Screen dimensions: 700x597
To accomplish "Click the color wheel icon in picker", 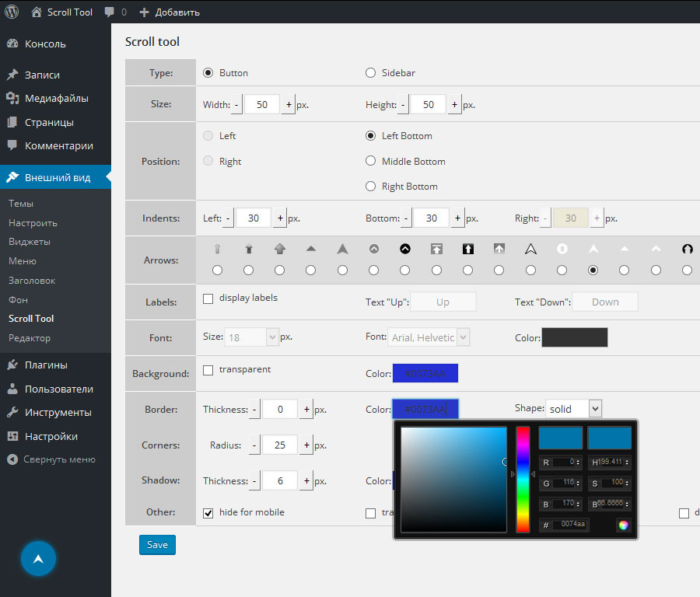I will pos(623,525).
